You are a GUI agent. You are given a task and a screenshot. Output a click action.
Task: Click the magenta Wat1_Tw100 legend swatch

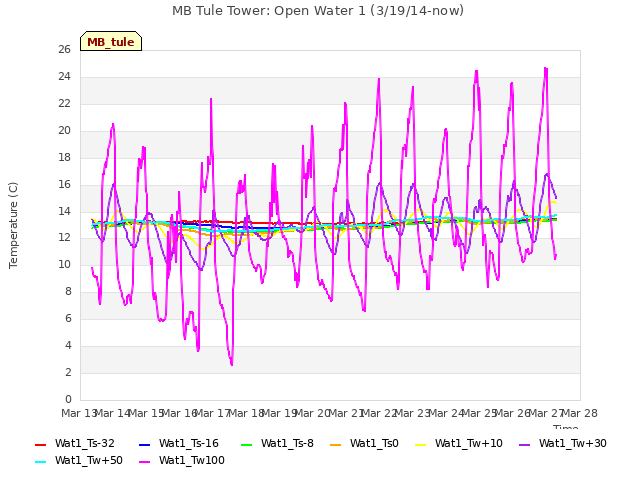click(x=144, y=462)
